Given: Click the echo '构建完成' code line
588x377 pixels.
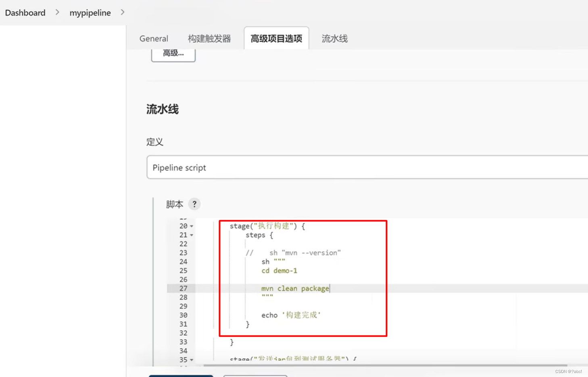Looking at the screenshot, I should 291,315.
